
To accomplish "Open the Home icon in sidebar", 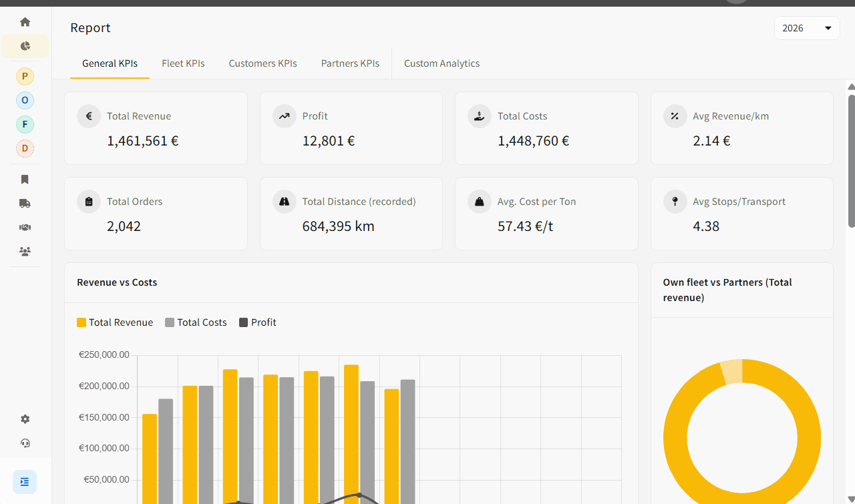I will [x=25, y=22].
